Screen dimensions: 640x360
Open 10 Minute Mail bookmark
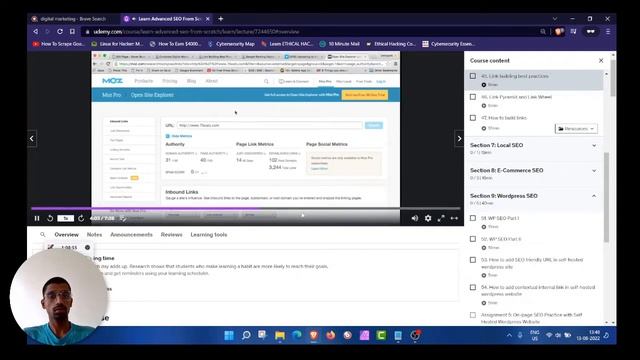point(340,44)
